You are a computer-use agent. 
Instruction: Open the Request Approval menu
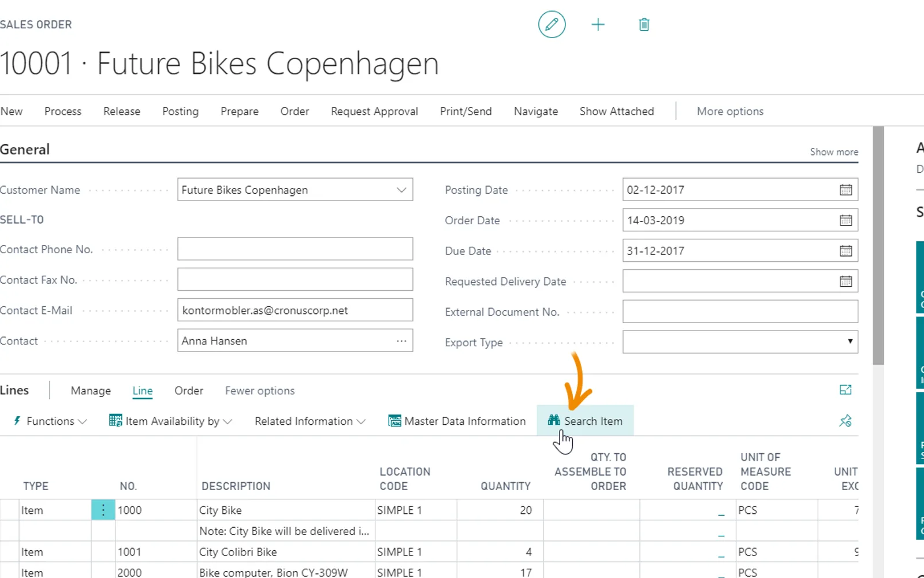point(374,112)
